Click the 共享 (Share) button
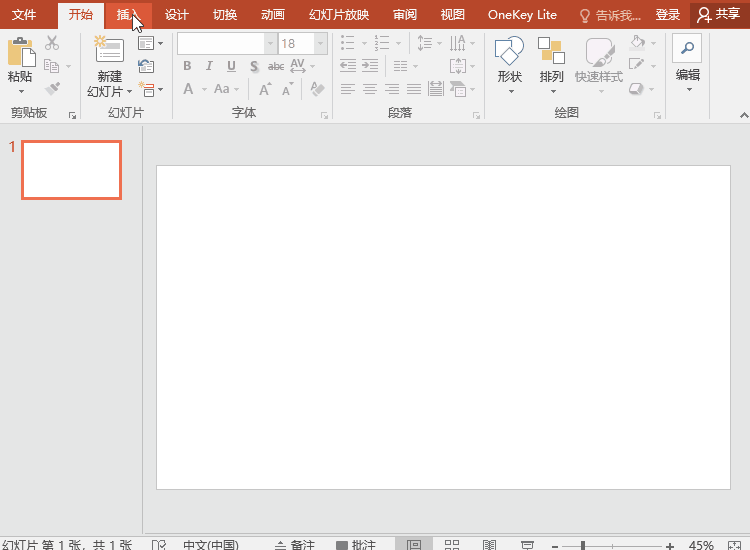Image resolution: width=750 pixels, height=550 pixels. point(719,15)
